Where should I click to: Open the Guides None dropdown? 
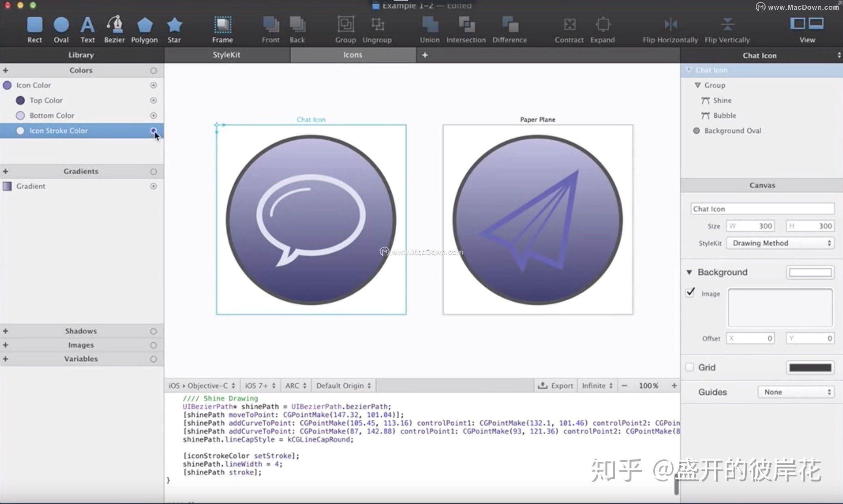click(796, 392)
